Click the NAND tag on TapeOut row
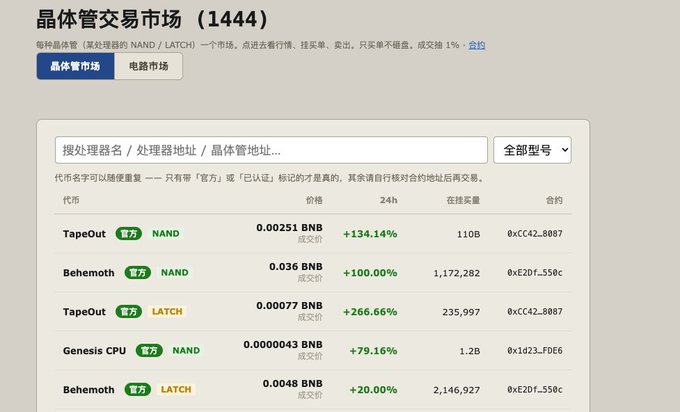Image resolution: width=680 pixels, height=412 pixels. coord(166,234)
